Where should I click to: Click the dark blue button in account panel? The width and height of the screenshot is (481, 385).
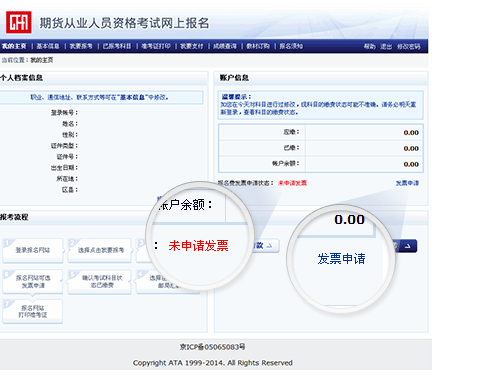(406, 246)
